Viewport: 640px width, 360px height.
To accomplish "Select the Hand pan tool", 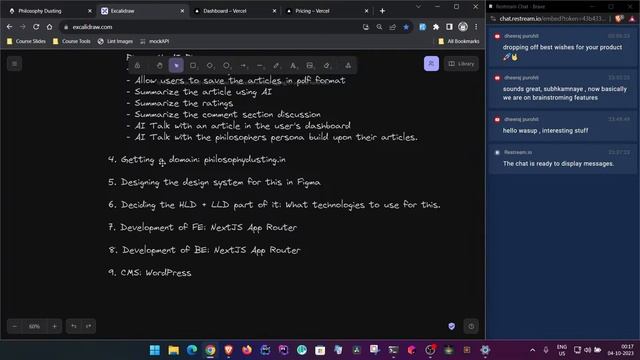I will coord(160,65).
